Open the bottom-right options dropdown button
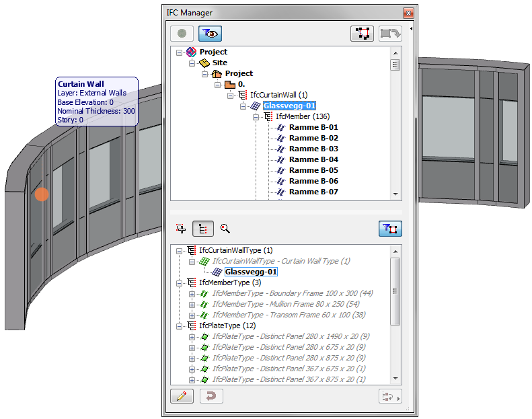This screenshot has height=419, width=532. (x=390, y=396)
